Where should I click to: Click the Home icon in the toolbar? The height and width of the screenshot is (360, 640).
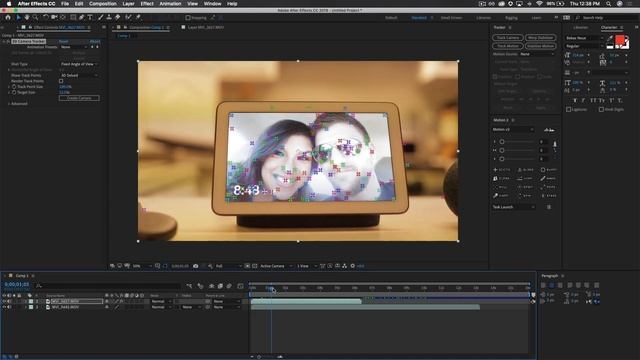pyautogui.click(x=8, y=18)
